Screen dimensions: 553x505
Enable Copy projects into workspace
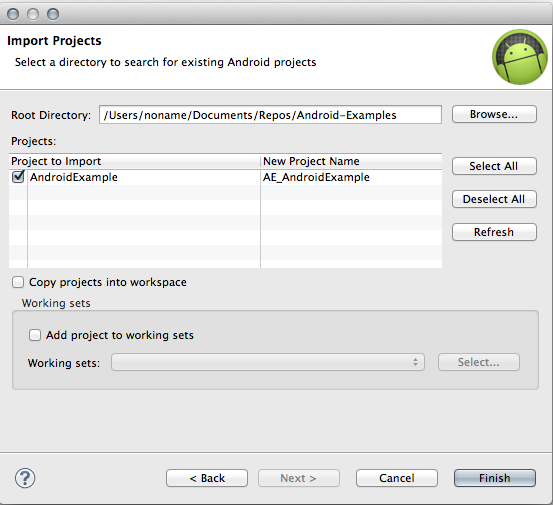point(18,282)
